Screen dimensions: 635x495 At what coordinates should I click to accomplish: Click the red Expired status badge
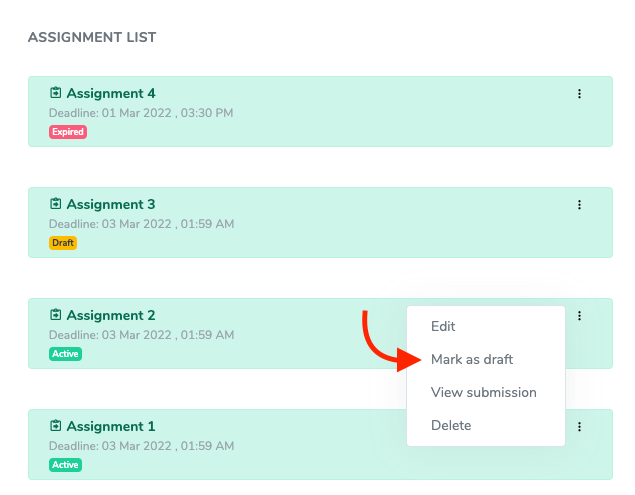(68, 132)
